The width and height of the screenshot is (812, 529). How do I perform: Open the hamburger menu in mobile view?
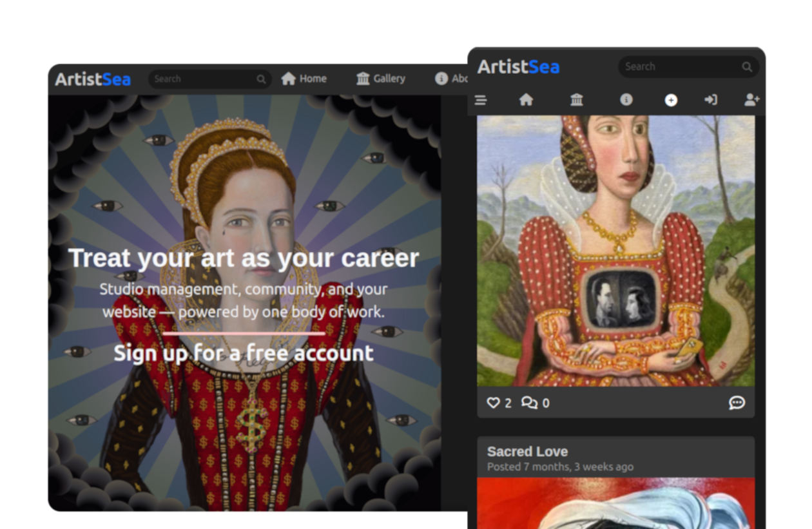[481, 100]
